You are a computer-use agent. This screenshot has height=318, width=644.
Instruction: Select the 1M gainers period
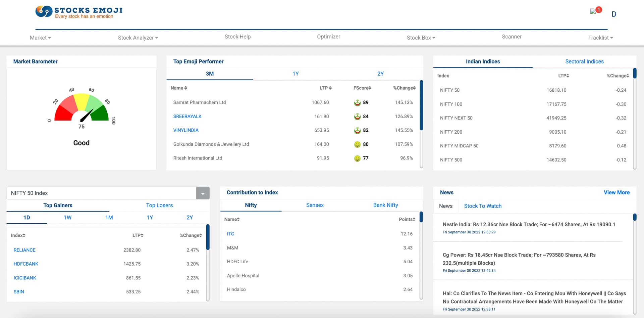(x=109, y=218)
